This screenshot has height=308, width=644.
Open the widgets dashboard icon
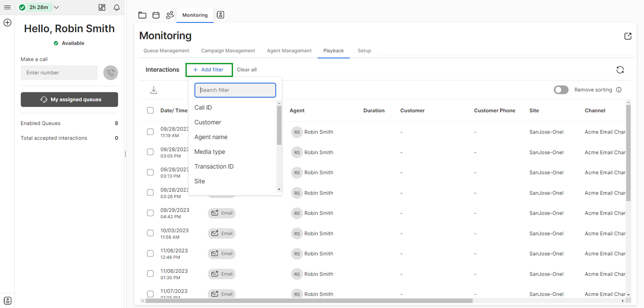click(102, 7)
